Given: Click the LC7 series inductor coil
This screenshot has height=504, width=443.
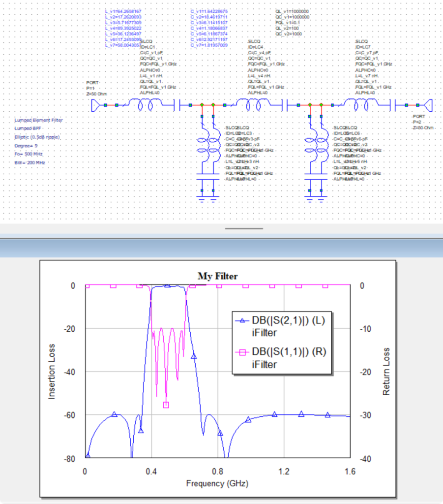Looking at the screenshot, I should [x=361, y=104].
